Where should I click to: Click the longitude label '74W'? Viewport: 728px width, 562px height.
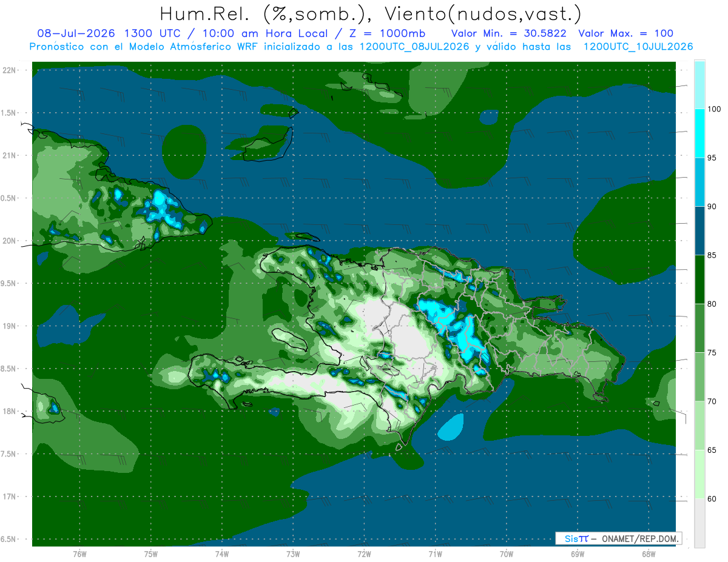coord(222,554)
